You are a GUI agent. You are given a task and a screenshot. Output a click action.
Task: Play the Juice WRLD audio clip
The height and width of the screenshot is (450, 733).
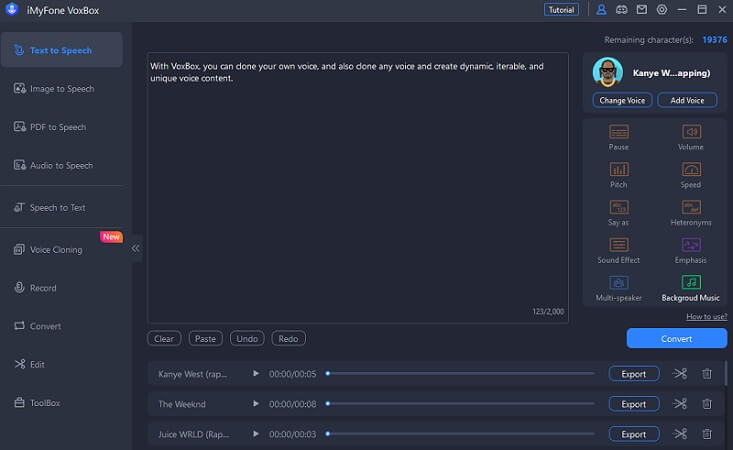click(x=256, y=434)
